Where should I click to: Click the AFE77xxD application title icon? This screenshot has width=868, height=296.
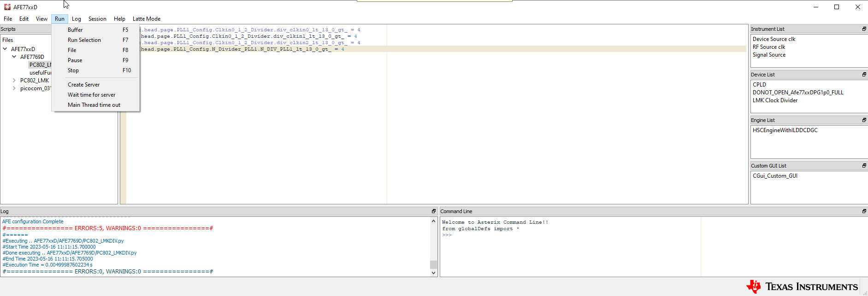pos(7,7)
